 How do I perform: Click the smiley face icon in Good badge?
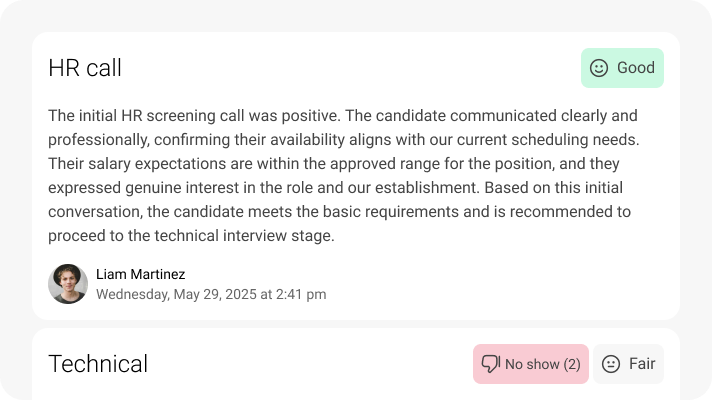point(599,68)
